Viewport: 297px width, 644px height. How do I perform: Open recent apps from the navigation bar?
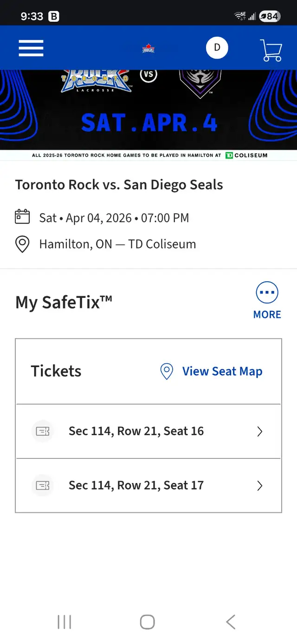64,622
